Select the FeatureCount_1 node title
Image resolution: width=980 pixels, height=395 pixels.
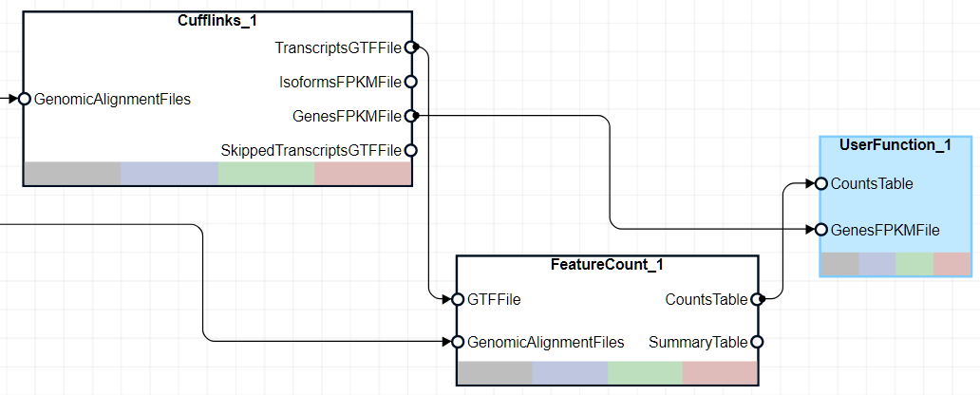click(607, 264)
